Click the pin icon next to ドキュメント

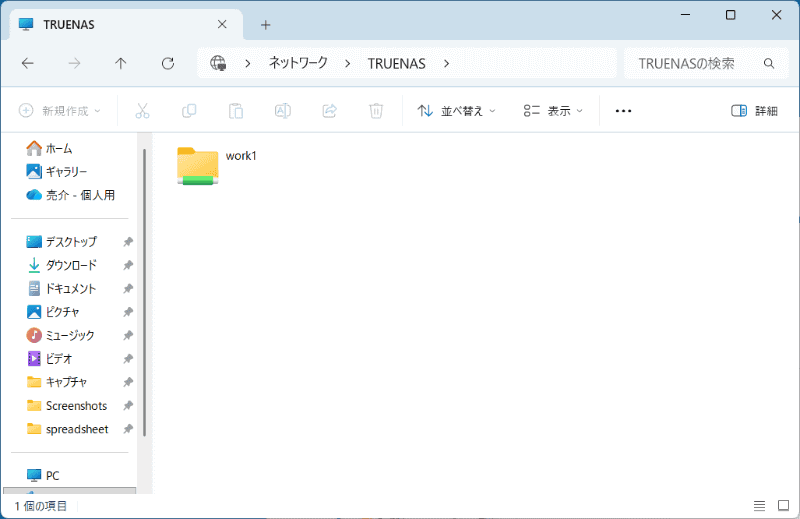[x=128, y=289]
